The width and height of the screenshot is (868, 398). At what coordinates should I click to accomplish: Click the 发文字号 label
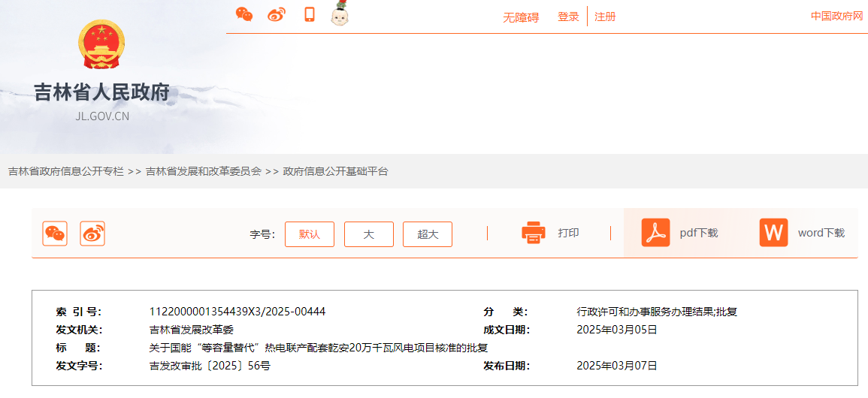pyautogui.click(x=79, y=366)
